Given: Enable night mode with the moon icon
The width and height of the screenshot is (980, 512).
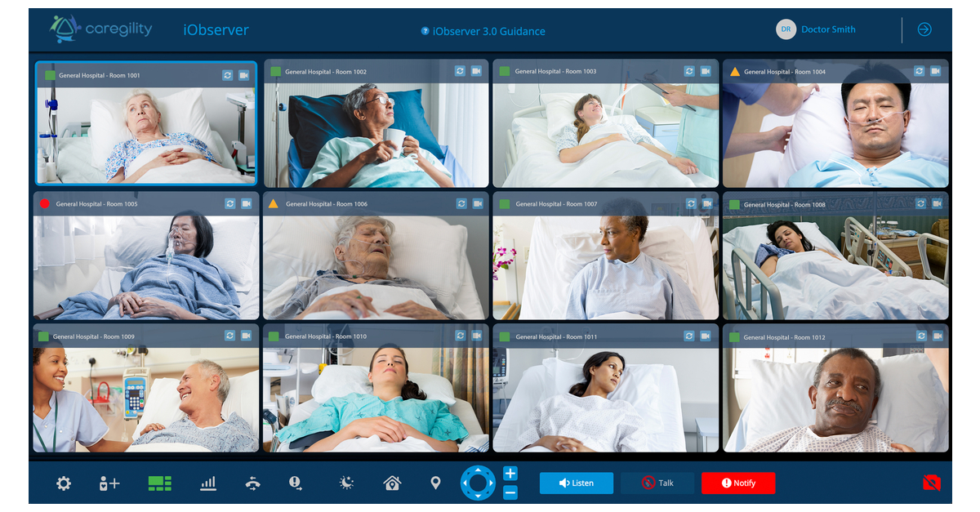Looking at the screenshot, I should [345, 483].
